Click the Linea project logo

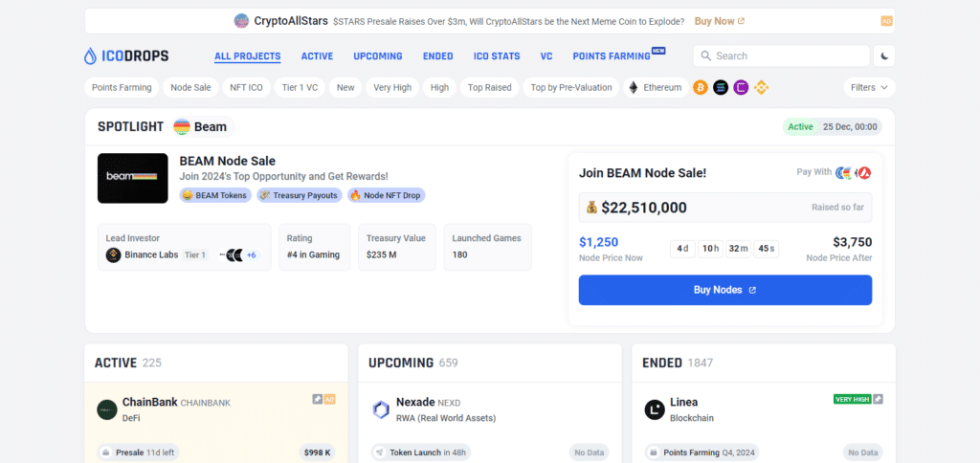click(x=655, y=409)
